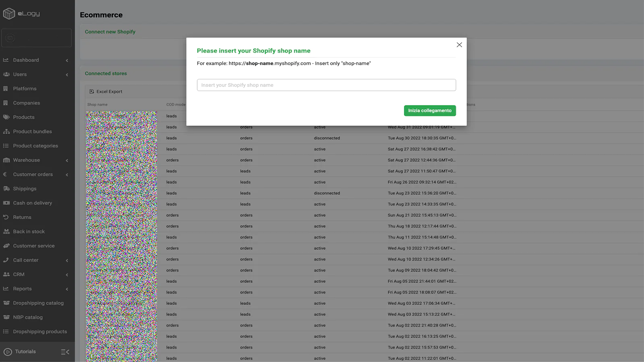Click the eLogy logo icon

9,14
